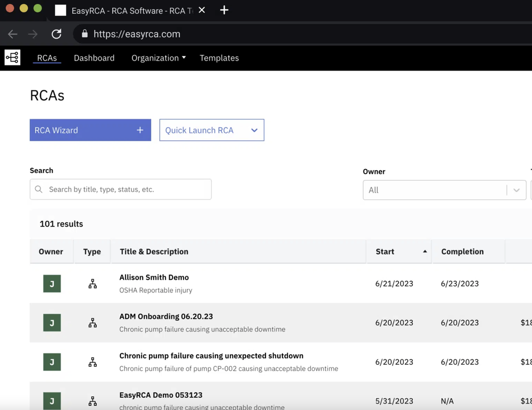Click owner avatar J for ADM Onboarding row

click(52, 322)
